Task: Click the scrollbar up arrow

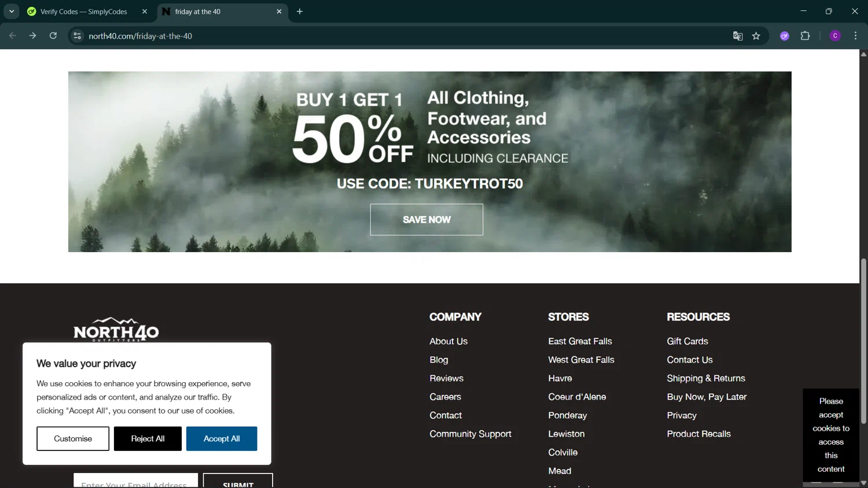Action: tap(863, 54)
